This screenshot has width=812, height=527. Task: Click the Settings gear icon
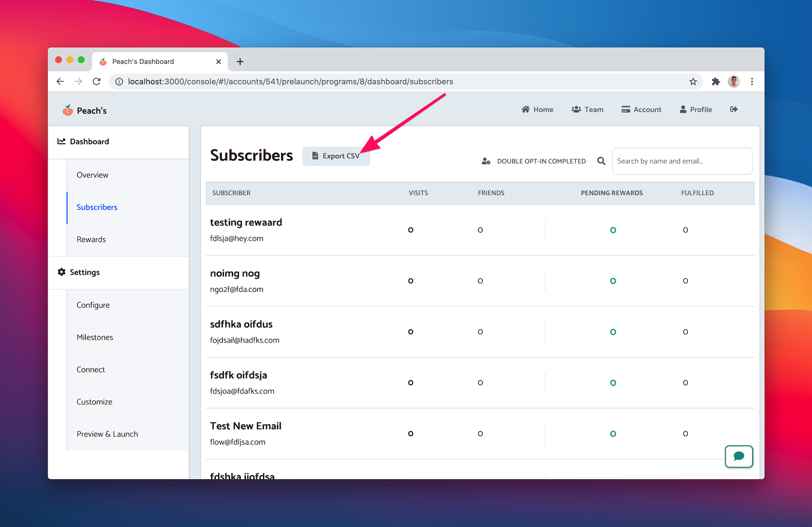pos(61,272)
